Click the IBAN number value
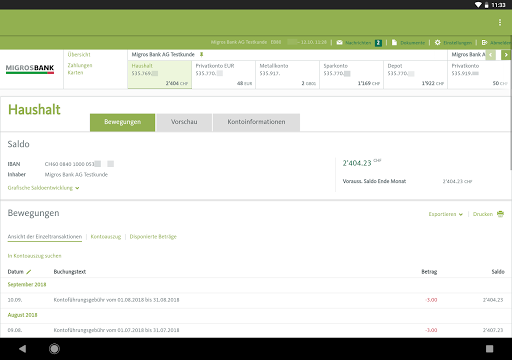The height and width of the screenshot is (360, 512). [79, 164]
